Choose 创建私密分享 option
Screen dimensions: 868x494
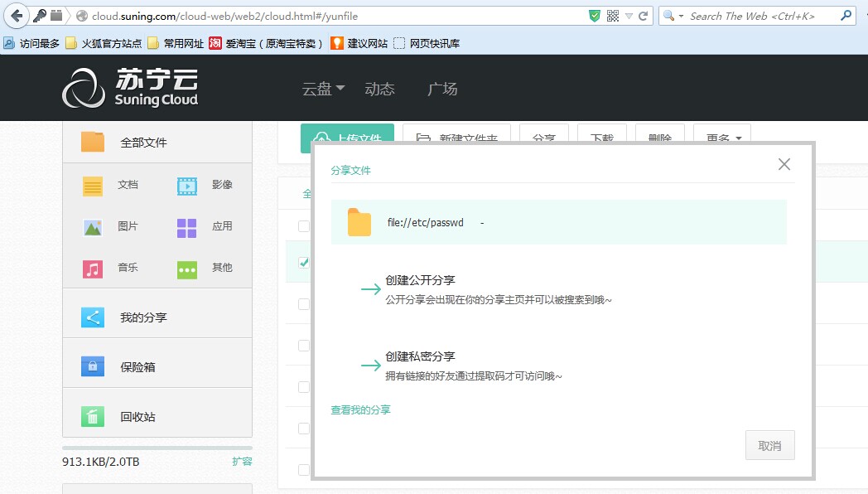(x=420, y=356)
